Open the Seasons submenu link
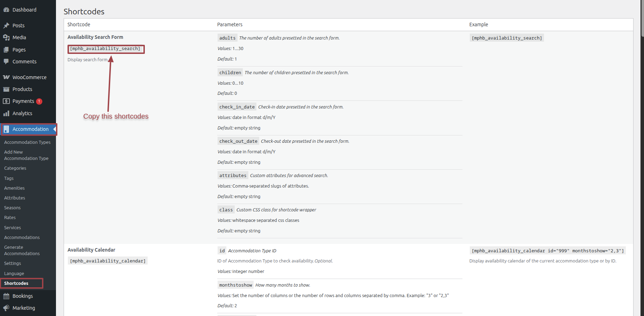Viewport: 644px width, 316px height. click(x=12, y=208)
